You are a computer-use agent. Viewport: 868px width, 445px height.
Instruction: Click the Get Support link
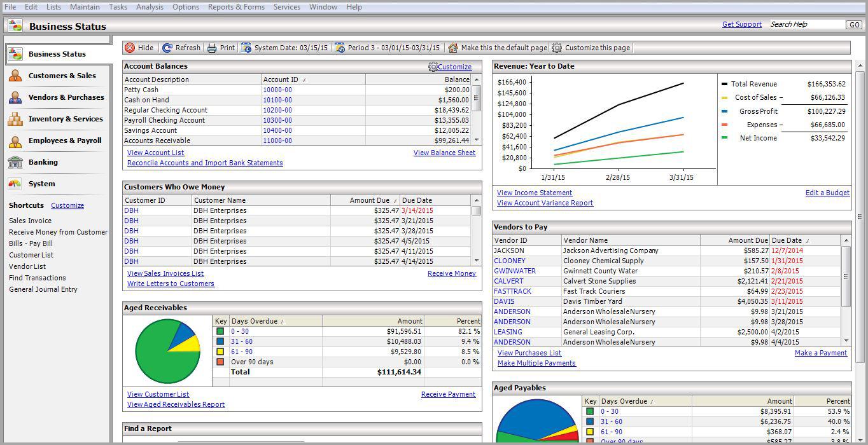pos(741,25)
